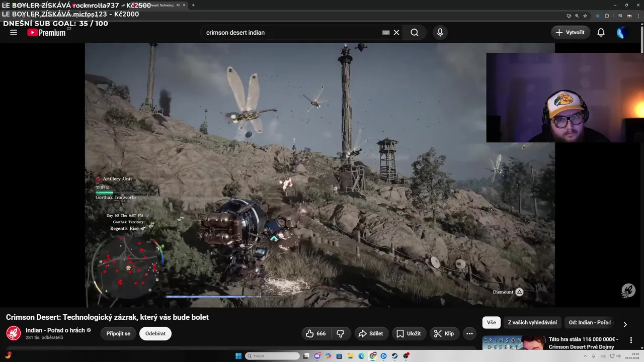The height and width of the screenshot is (362, 644).
Task: Switch the CES keyboard language indicator
Action: pyautogui.click(x=603, y=356)
